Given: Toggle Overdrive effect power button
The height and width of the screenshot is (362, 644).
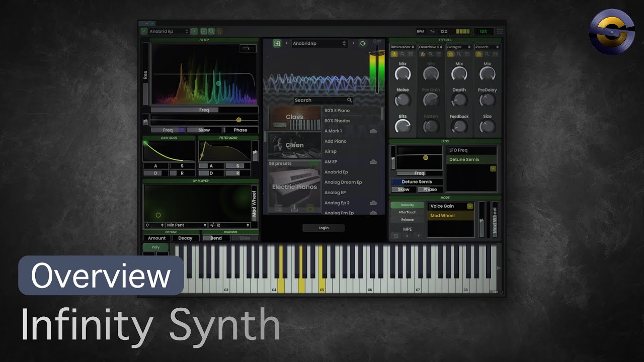Looking at the screenshot, I should pos(423,54).
